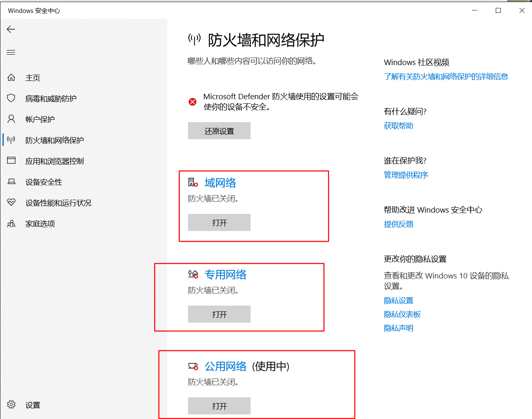Click the 防火墙和网络保护 page heading
This screenshot has height=419, width=532.
[266, 40]
